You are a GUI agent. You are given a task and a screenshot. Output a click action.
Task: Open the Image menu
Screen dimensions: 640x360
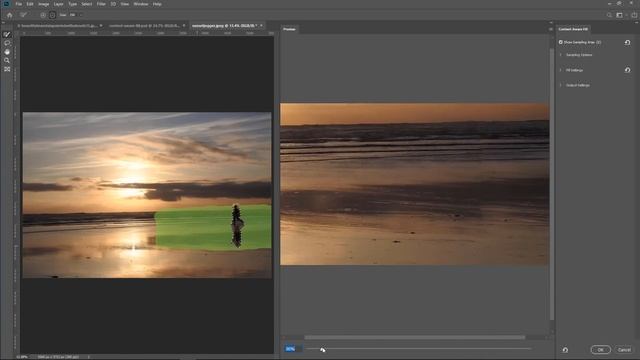[x=44, y=4]
